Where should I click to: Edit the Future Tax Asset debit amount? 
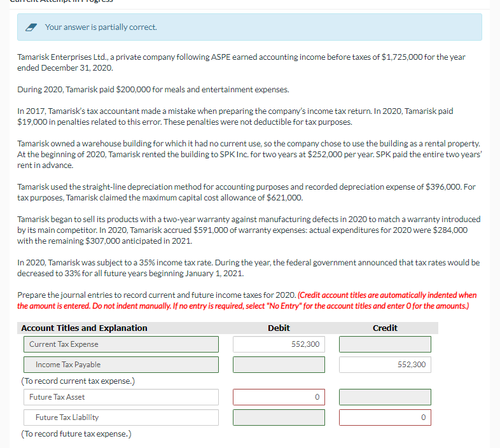point(279,397)
